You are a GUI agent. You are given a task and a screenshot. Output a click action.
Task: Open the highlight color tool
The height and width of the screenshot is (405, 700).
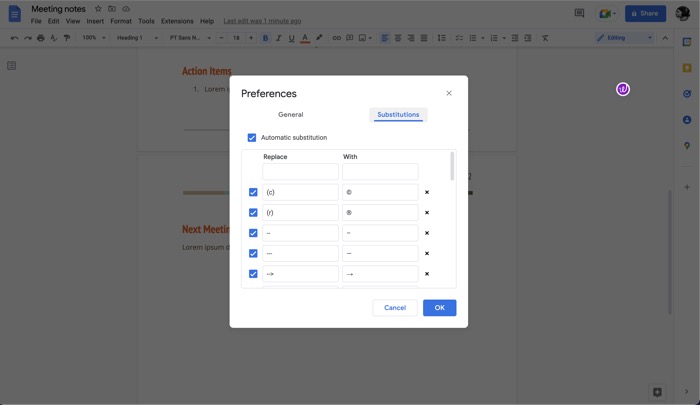coord(319,38)
